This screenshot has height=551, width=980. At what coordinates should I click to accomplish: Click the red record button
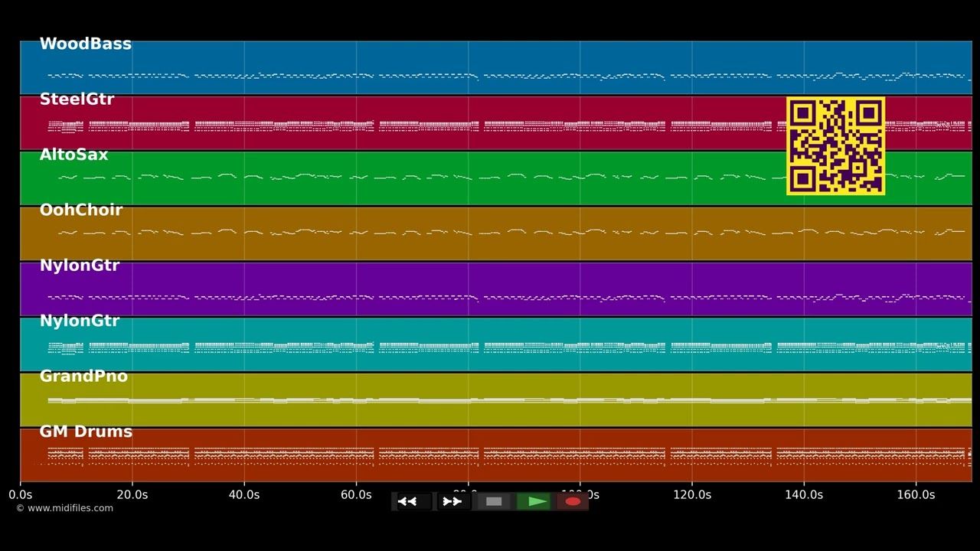tap(573, 501)
